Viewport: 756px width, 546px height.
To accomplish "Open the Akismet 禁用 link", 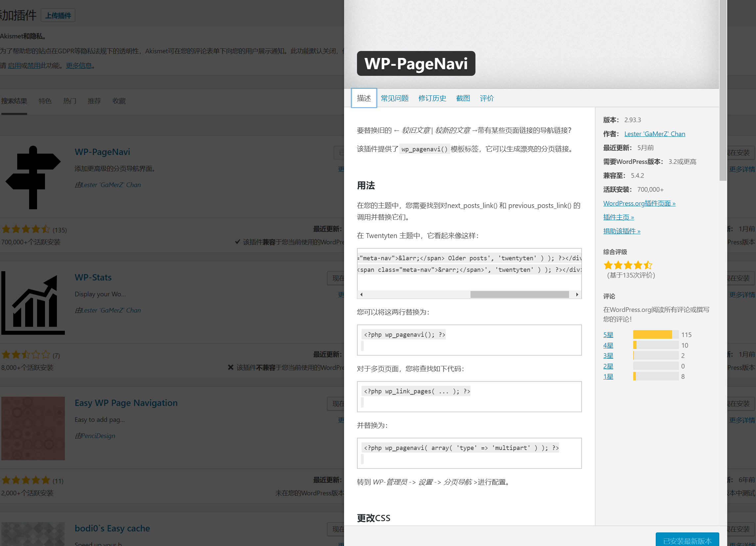I will tap(33, 66).
